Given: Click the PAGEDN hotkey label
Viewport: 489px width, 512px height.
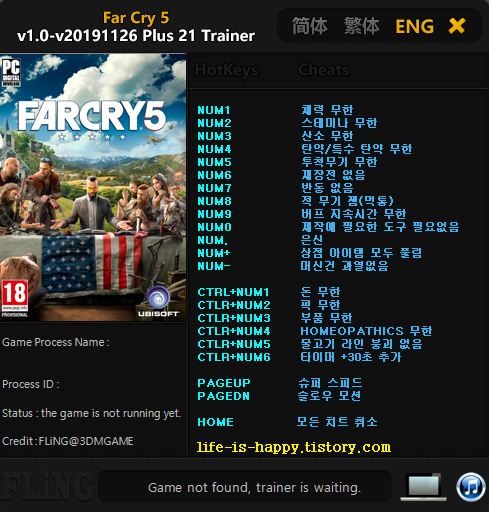Looking at the screenshot, I should [x=223, y=396].
